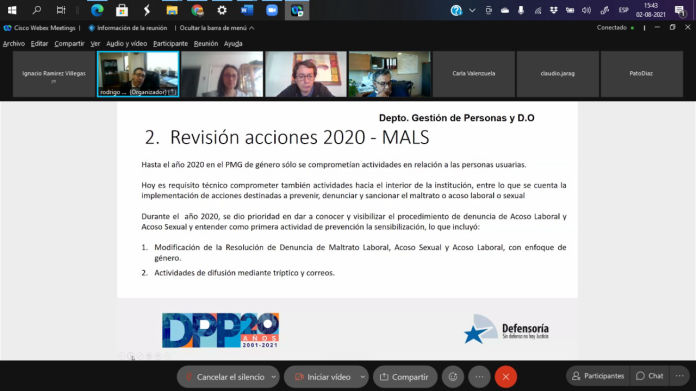The height and width of the screenshot is (391, 696).
Task: Open the Compartir menu
Action: coord(69,43)
